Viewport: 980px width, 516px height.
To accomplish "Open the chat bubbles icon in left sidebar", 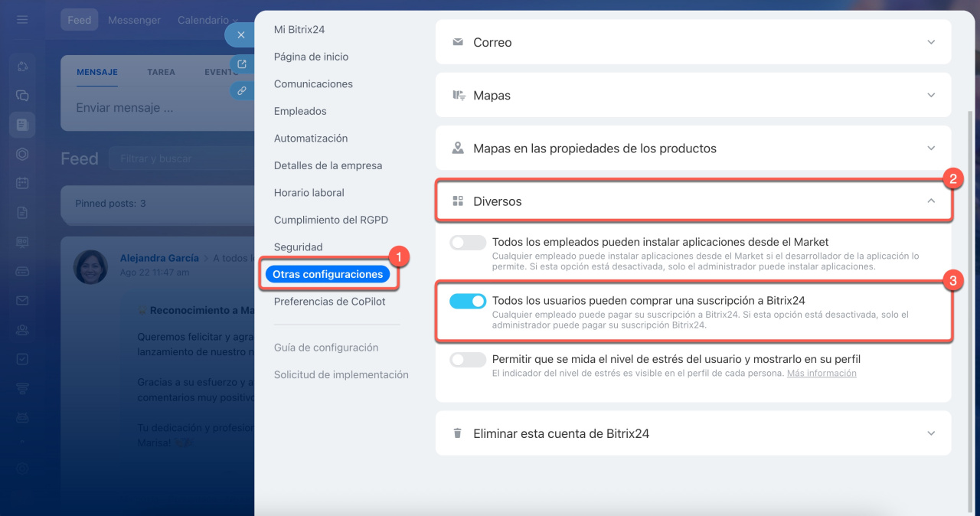I will pyautogui.click(x=22, y=96).
